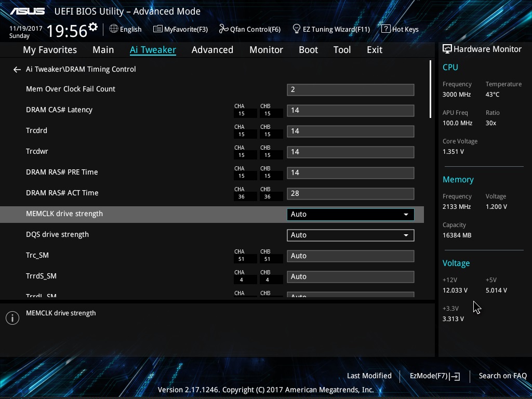Click Memory Frequency 2133 MHz value
The width and height of the screenshot is (532, 399).
457,207
